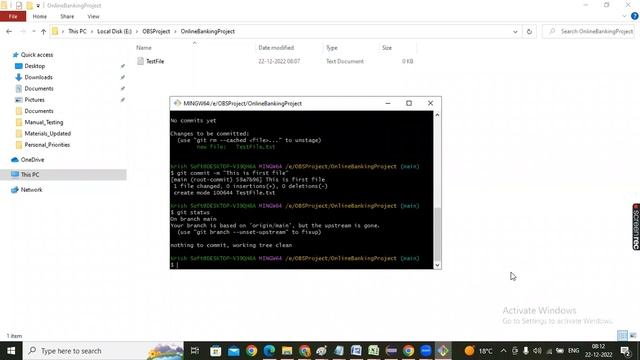Open Microsoft Store from taskbar

click(x=216, y=351)
